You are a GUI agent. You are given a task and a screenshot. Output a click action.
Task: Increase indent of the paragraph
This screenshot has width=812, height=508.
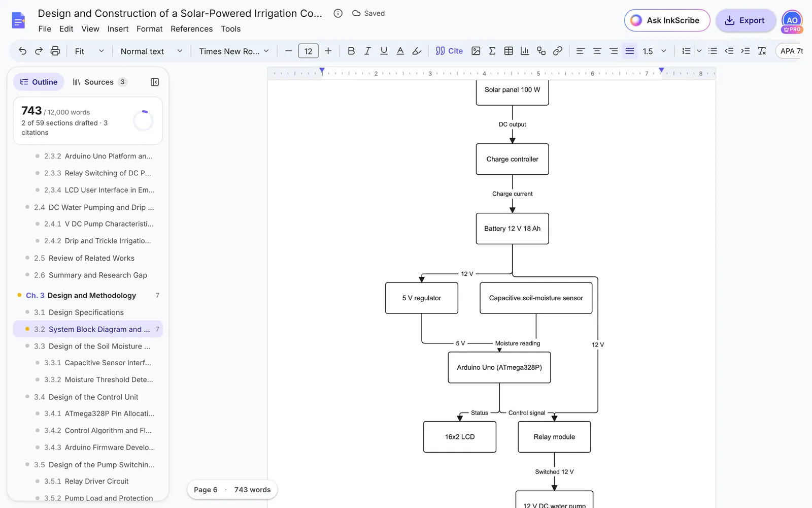pos(745,51)
